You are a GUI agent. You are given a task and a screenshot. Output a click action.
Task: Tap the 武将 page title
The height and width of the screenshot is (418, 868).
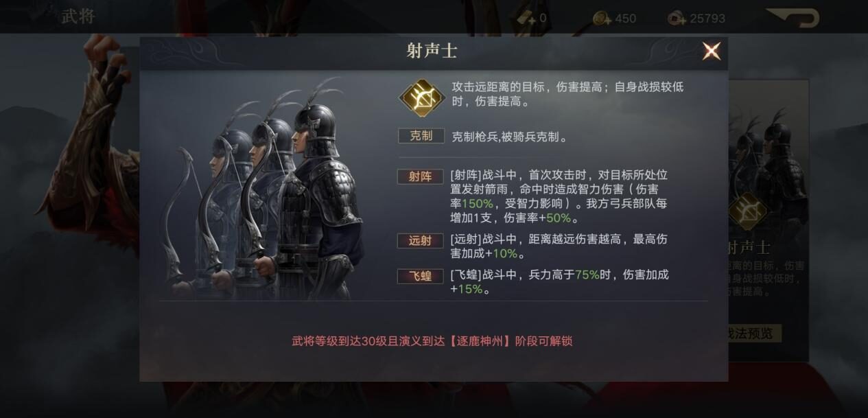coord(78,16)
